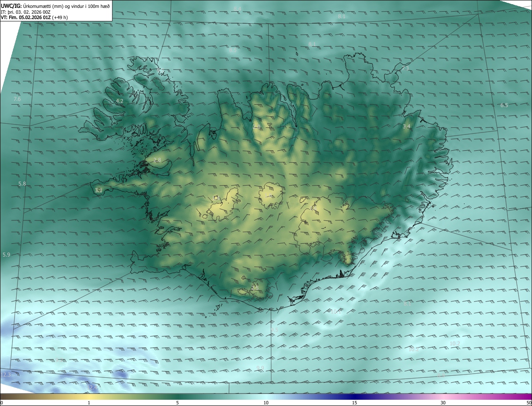Click the 3.1 value on Snæfellsnes peninsula

coord(99,190)
